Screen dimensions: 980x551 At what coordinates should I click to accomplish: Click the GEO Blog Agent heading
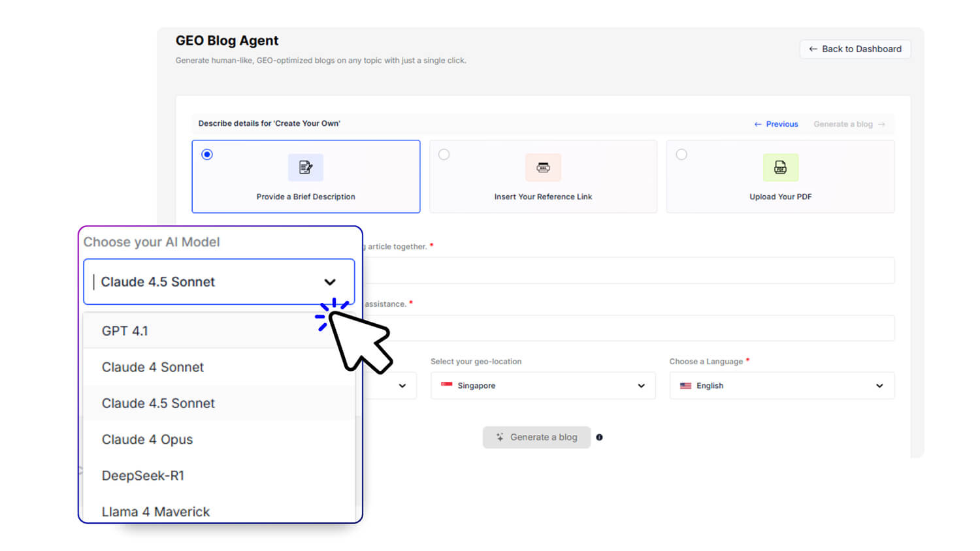tap(227, 40)
